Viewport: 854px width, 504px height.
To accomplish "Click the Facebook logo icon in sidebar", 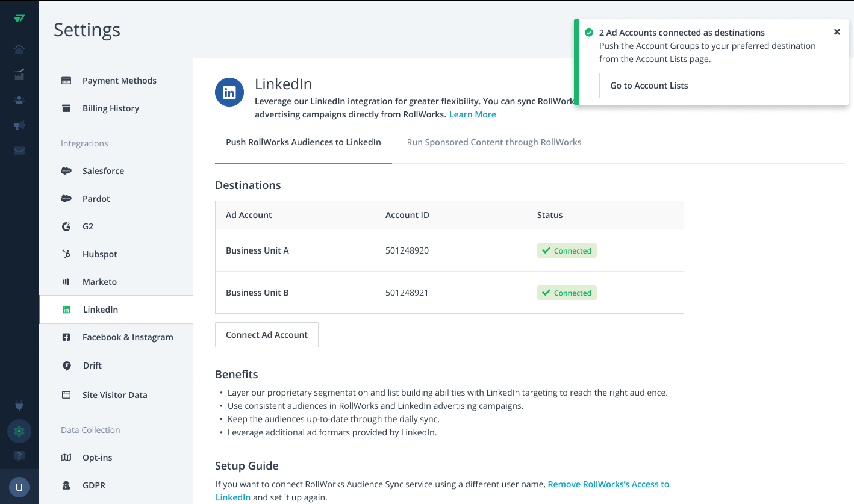I will pos(66,337).
